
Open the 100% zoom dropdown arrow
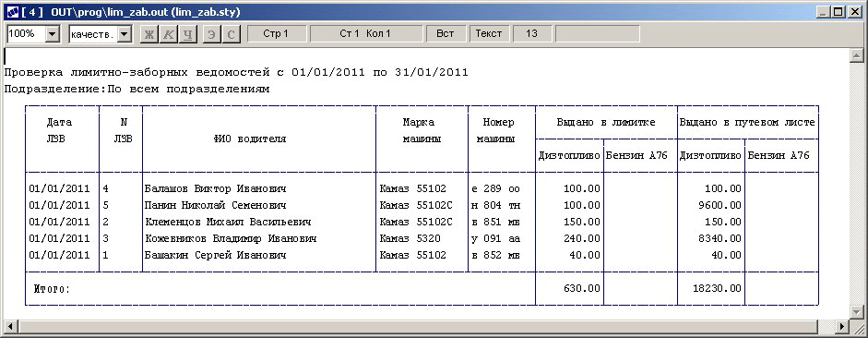(x=52, y=34)
